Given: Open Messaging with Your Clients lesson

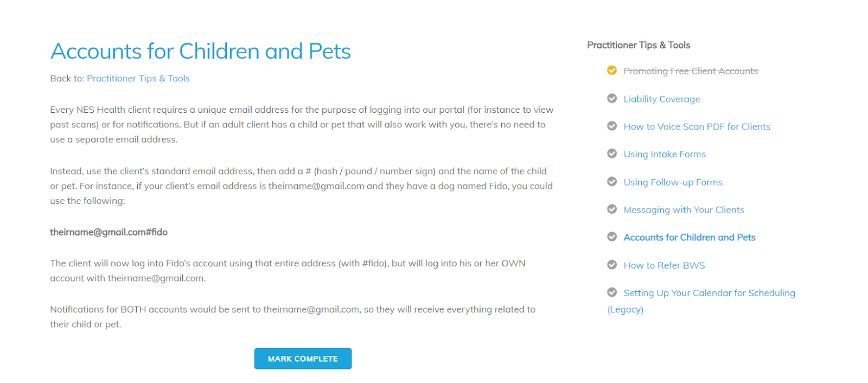Looking at the screenshot, I should (684, 210).
